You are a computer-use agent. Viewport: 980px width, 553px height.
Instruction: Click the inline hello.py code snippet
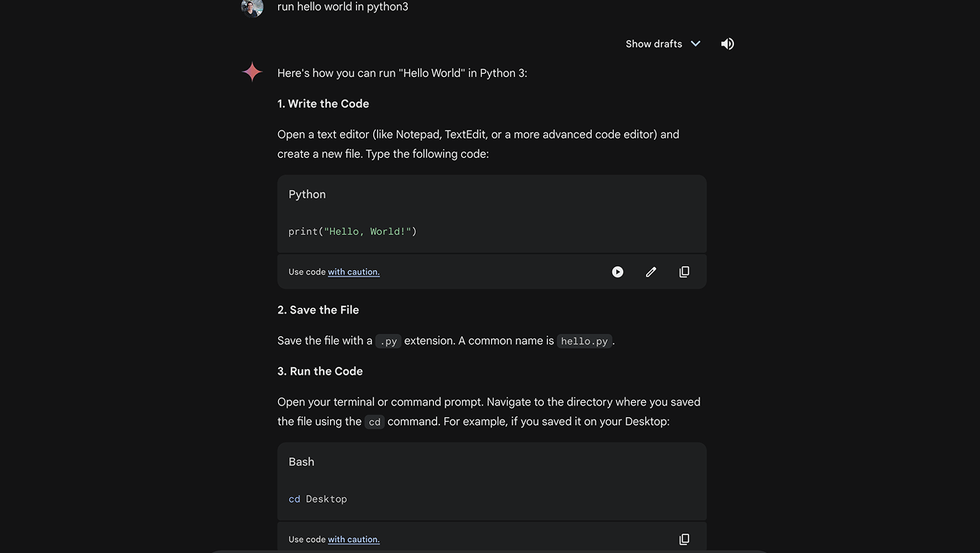click(x=584, y=342)
